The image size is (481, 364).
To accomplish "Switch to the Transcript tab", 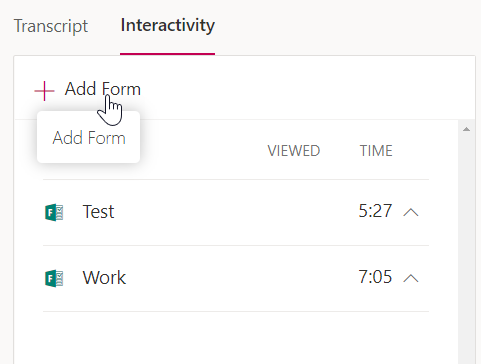I will pyautogui.click(x=51, y=26).
